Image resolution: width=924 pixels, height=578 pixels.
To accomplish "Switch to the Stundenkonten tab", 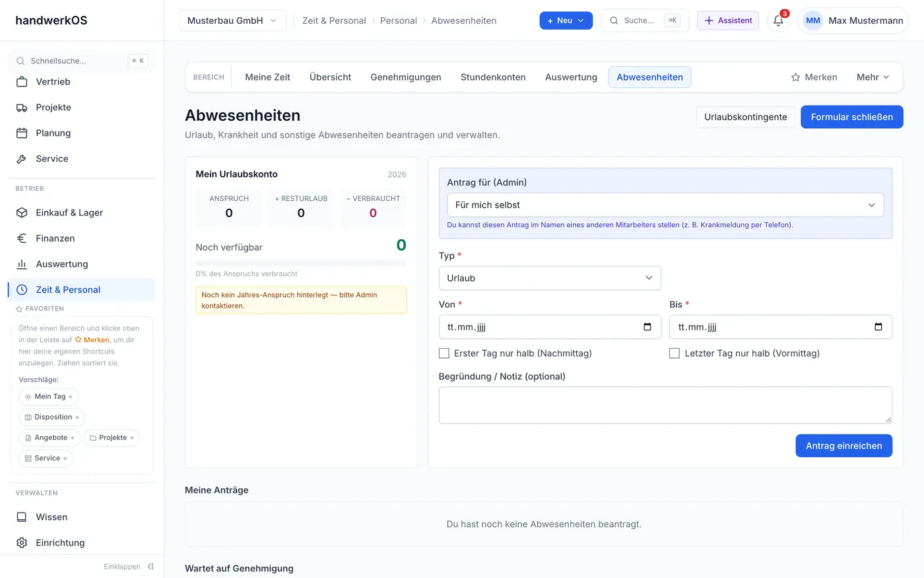I will (x=493, y=77).
